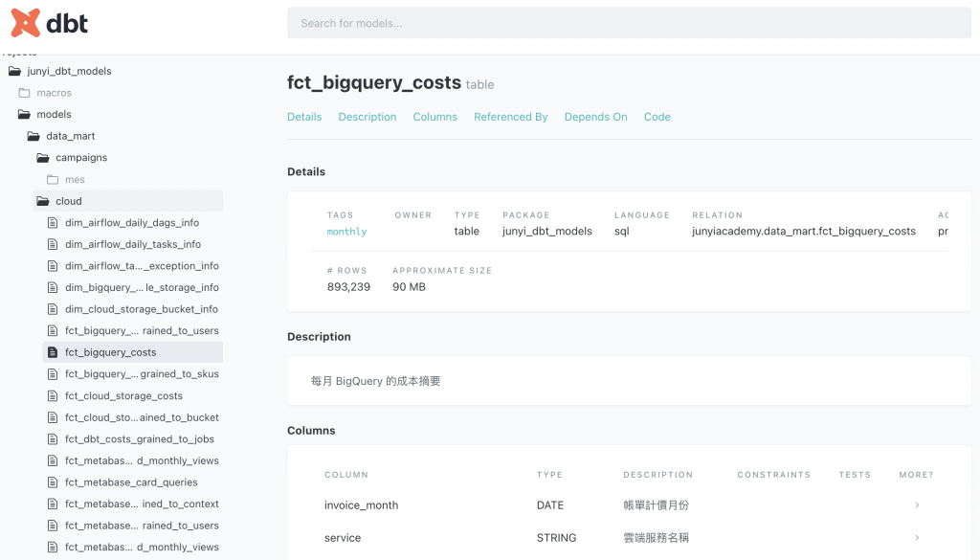Click the fct_bigquery_costs page title
980x560 pixels.
[374, 82]
